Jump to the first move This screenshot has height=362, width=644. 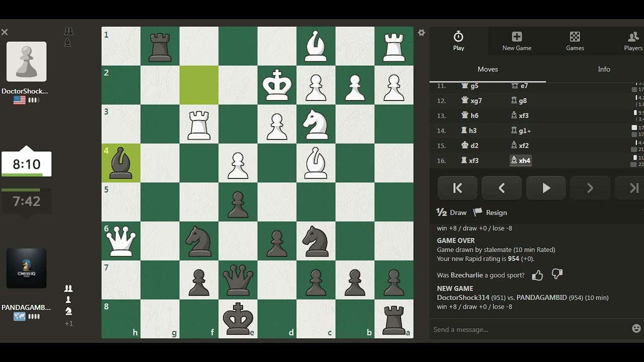(x=457, y=188)
